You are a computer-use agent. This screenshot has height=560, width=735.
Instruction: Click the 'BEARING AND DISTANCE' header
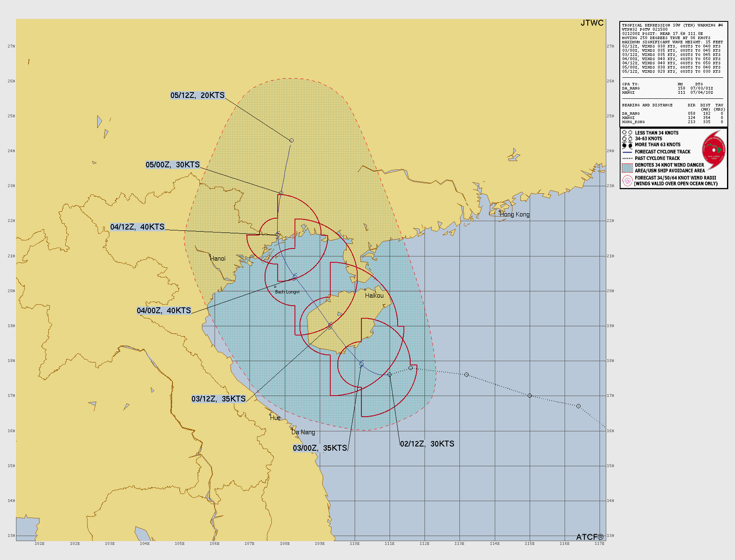click(647, 105)
